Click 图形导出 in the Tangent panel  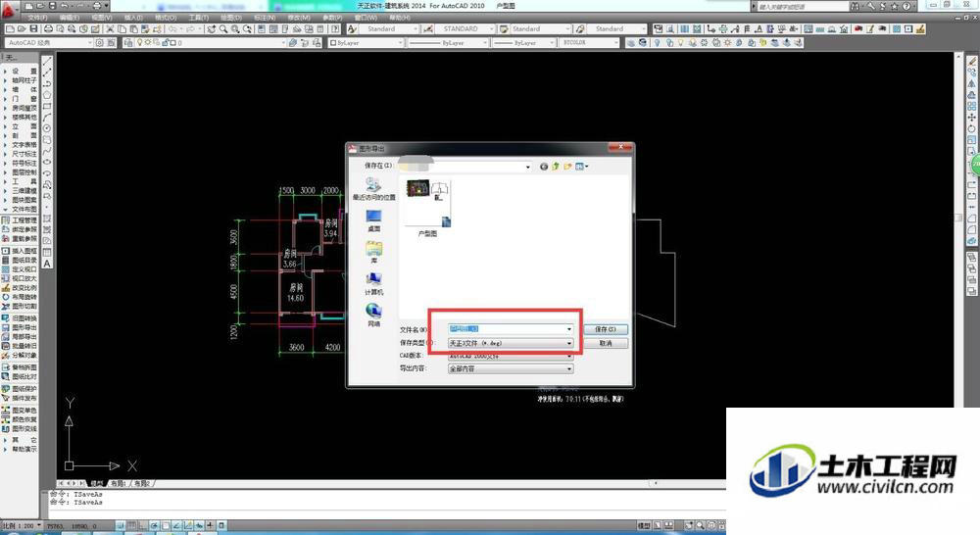[20, 327]
